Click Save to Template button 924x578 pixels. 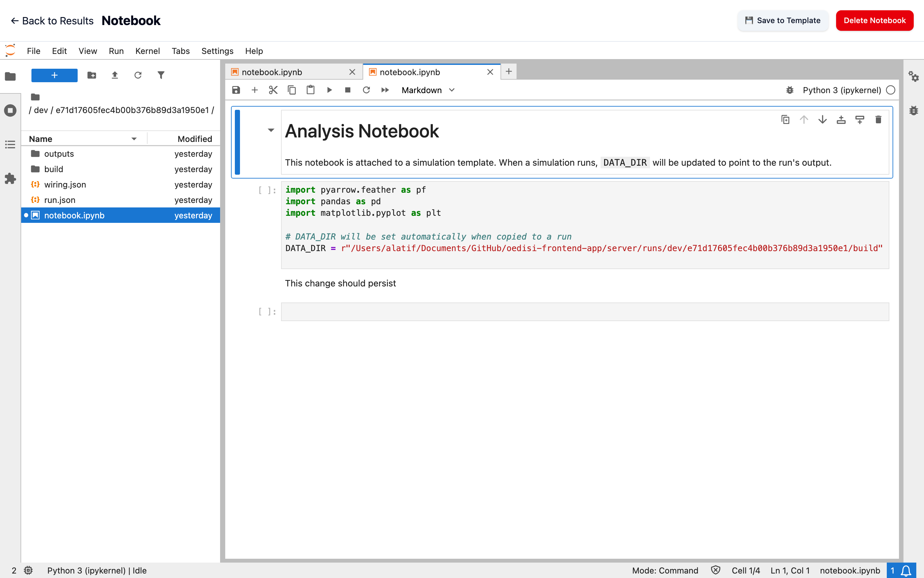[x=783, y=21]
